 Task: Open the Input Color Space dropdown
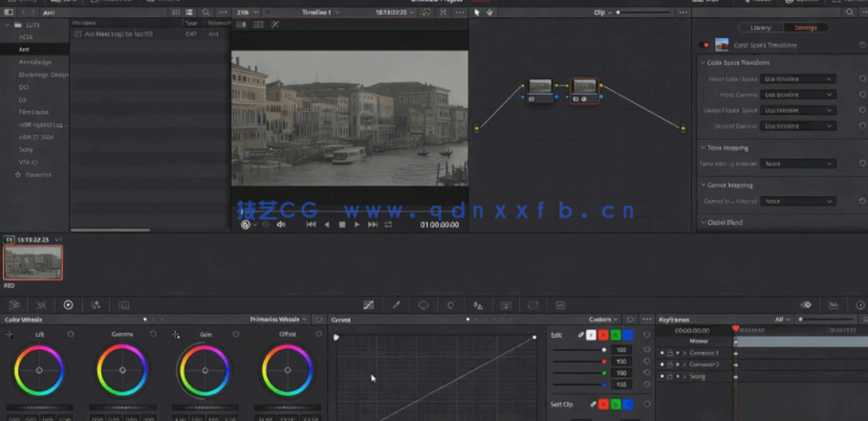tap(797, 79)
